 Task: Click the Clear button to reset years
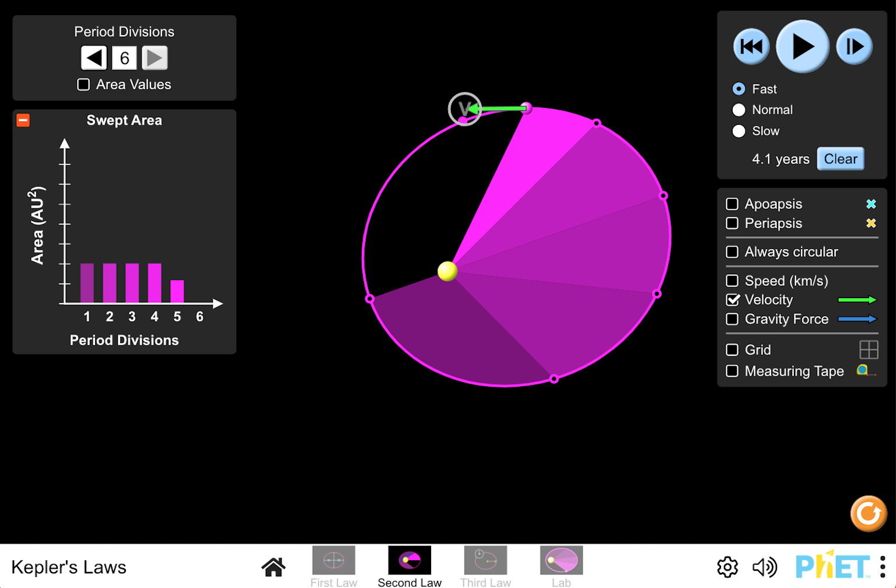point(840,158)
